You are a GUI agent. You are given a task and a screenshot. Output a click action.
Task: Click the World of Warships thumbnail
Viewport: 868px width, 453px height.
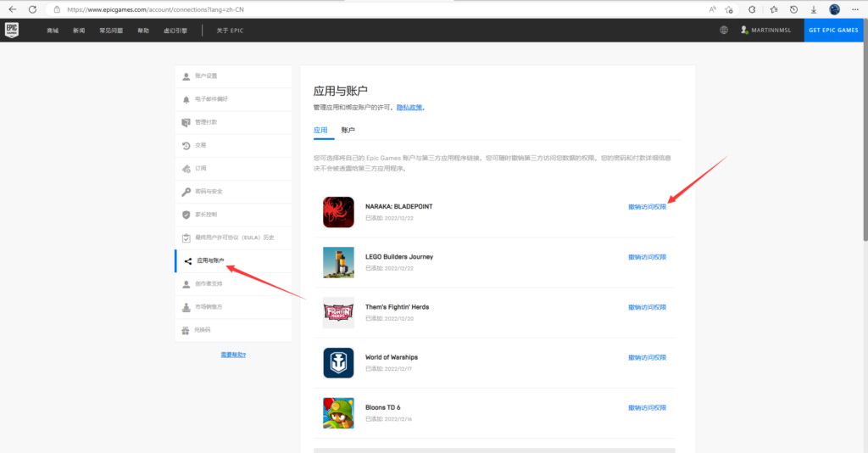pos(338,363)
